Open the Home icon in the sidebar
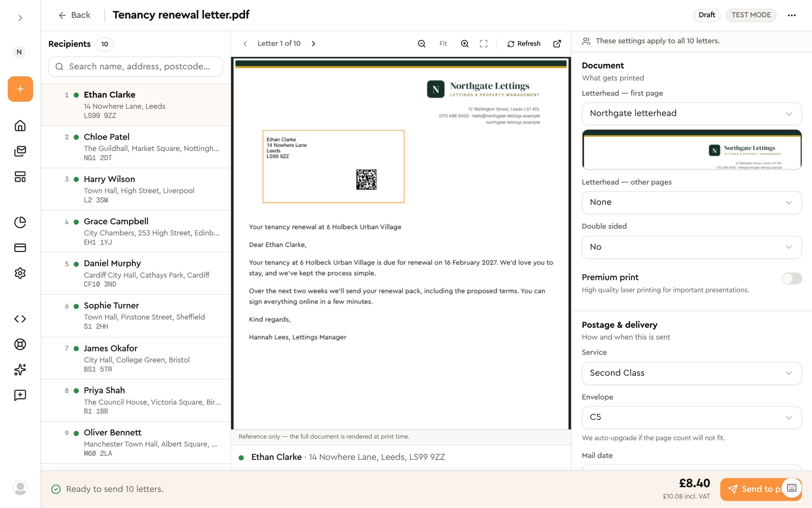Screen dimensions: 812x508 click(x=20, y=126)
